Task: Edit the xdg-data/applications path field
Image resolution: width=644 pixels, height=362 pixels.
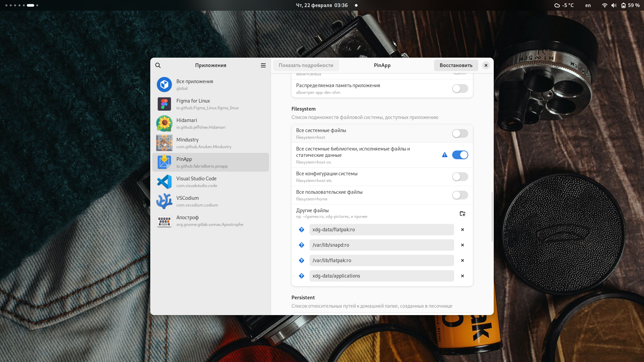Action: (x=382, y=276)
